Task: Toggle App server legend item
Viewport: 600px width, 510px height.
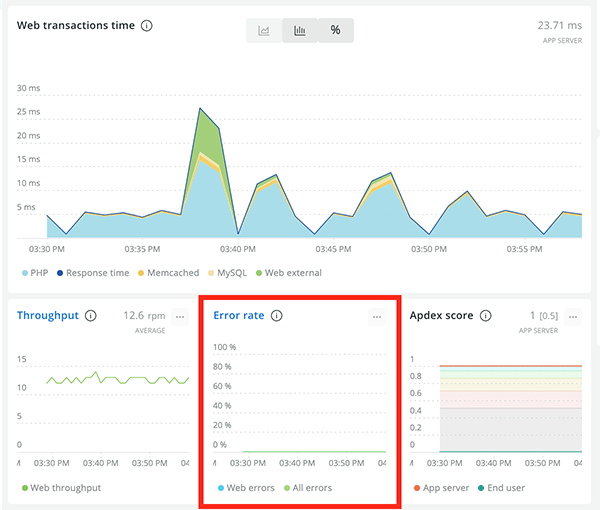Action: pos(442,488)
